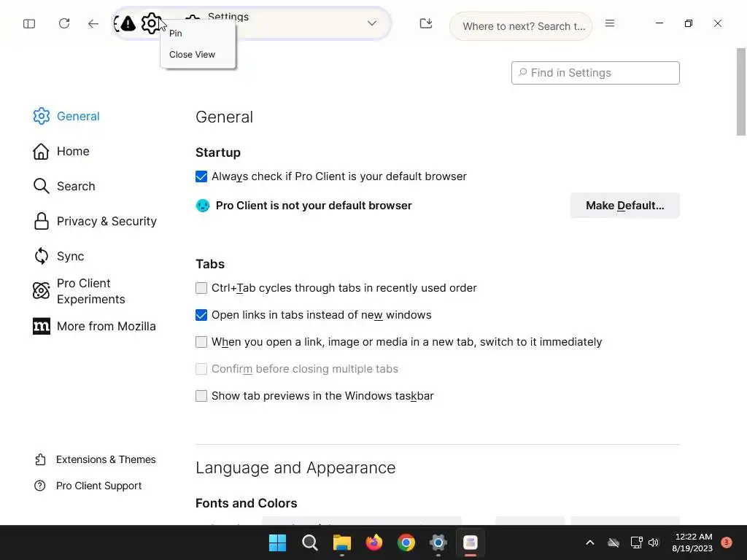Open the Home settings category
This screenshot has width=747, height=560.
[61, 151]
